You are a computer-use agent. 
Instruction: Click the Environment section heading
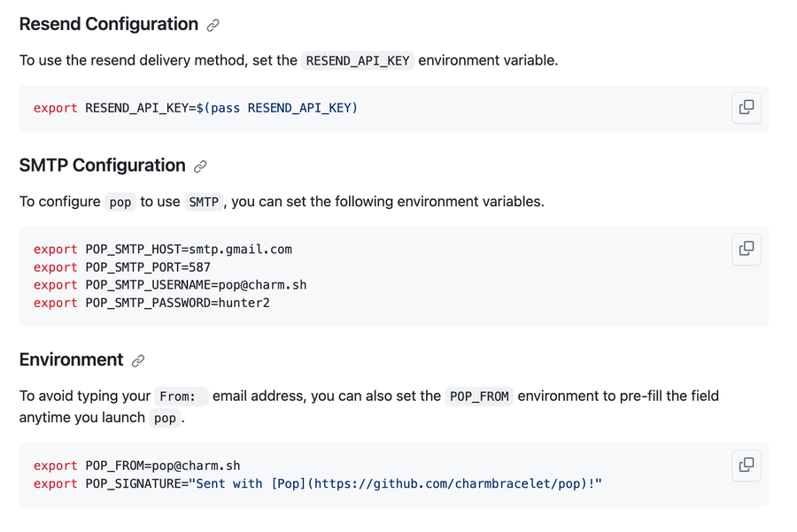(71, 359)
